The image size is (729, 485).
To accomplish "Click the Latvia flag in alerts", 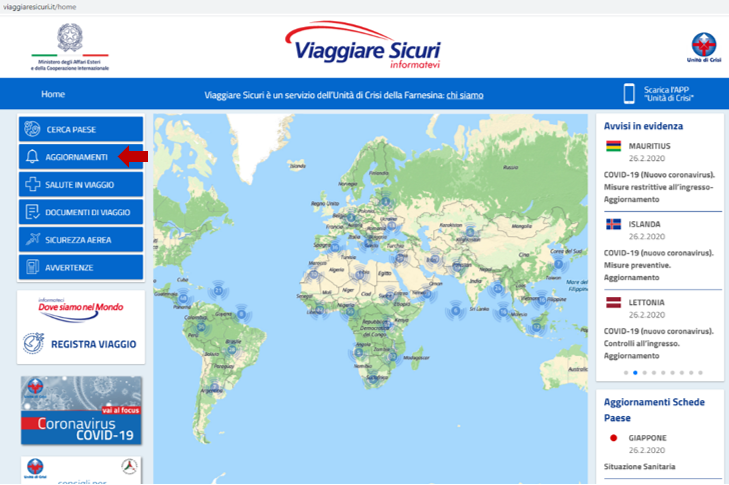I will pos(613,302).
